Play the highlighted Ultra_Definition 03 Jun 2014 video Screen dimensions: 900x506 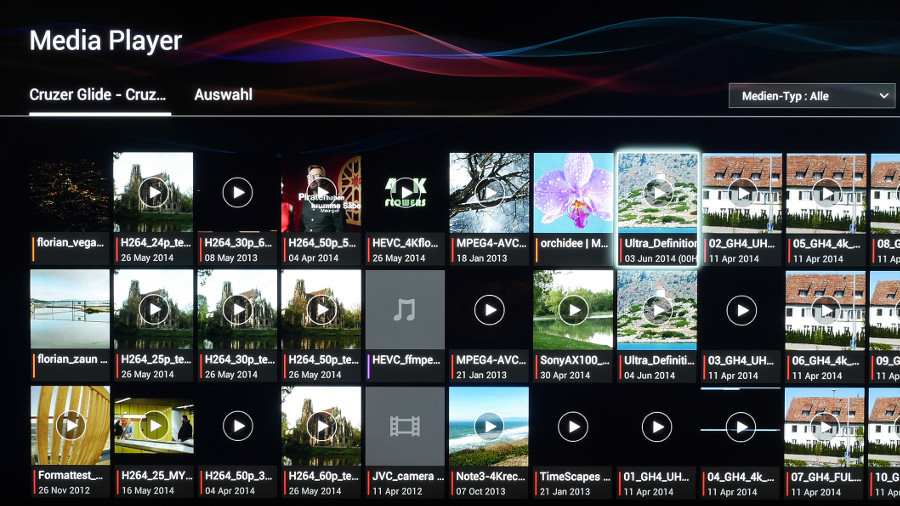(x=658, y=193)
